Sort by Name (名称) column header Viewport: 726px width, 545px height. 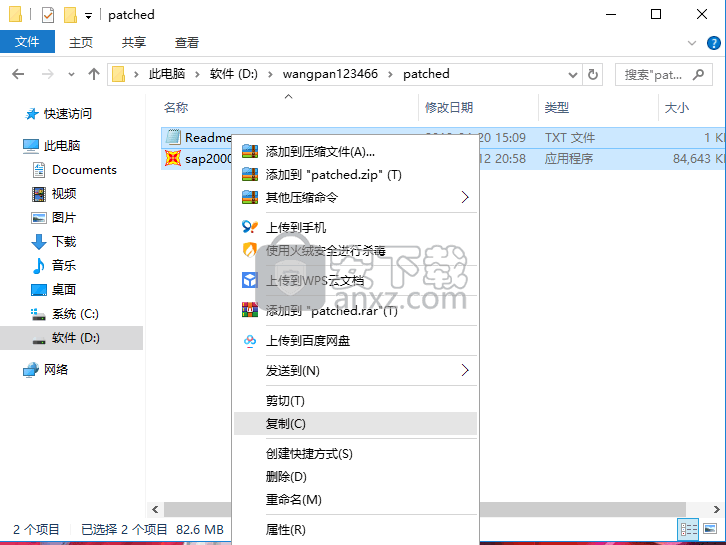[x=289, y=107]
